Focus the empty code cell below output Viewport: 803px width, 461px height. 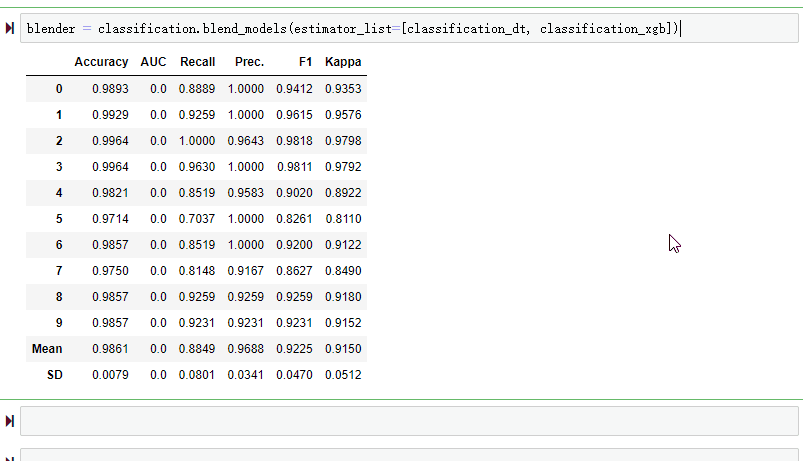409,421
